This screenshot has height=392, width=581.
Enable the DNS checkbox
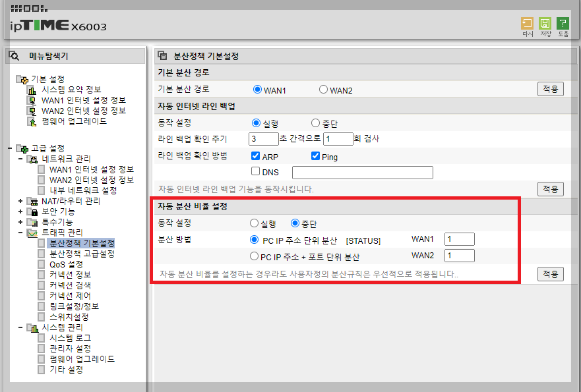(255, 171)
